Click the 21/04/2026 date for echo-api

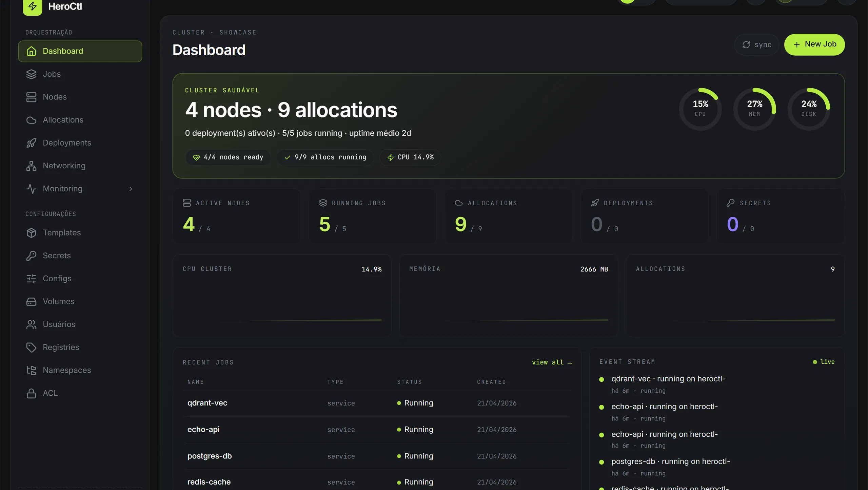[x=497, y=430]
